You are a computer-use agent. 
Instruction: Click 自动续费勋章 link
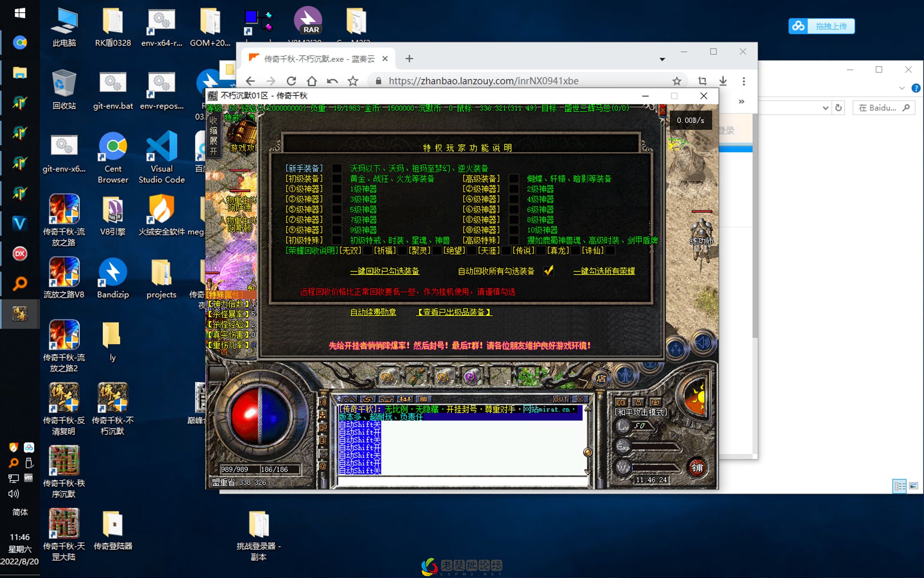click(373, 312)
